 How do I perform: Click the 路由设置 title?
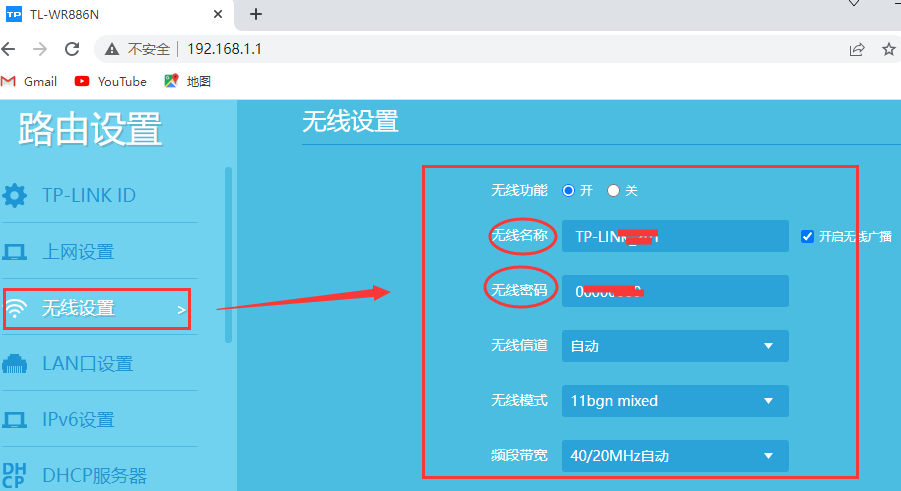tap(90, 129)
